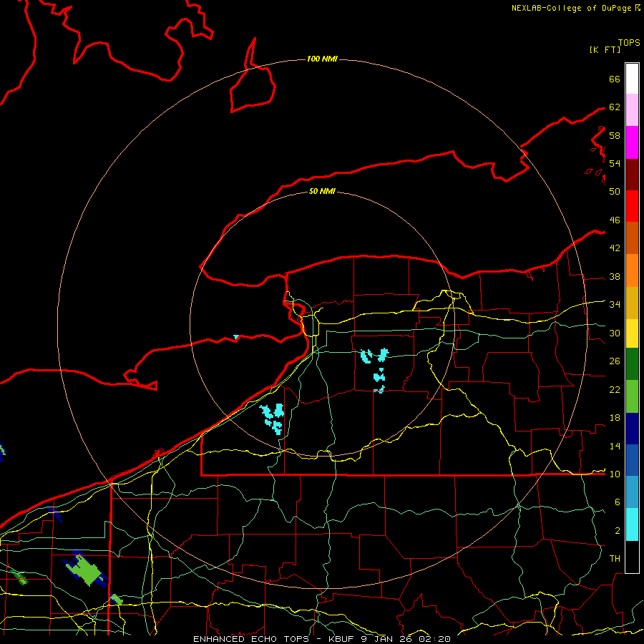The height and width of the screenshot is (644, 644).
Task: Select the bright yellow swatch near 30
Action: (x=632, y=333)
